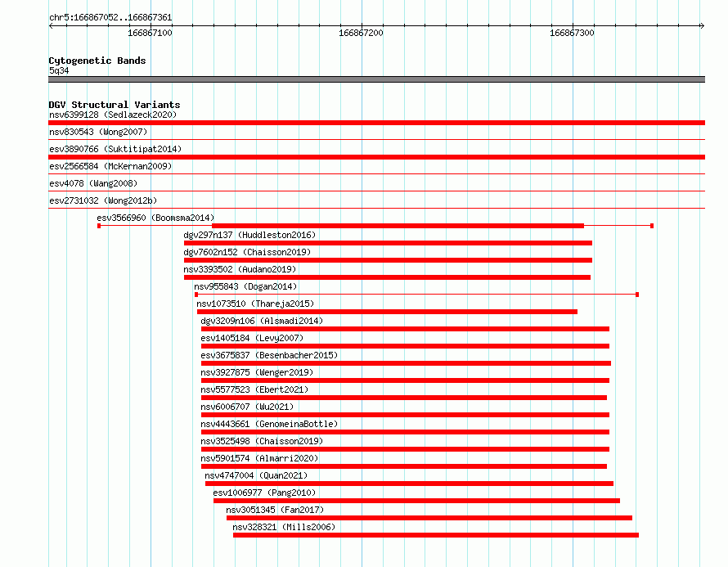The image size is (728, 567).
Task: Select nsv4443661 (GenomeinaBottle) label
Action: [x=269, y=424]
